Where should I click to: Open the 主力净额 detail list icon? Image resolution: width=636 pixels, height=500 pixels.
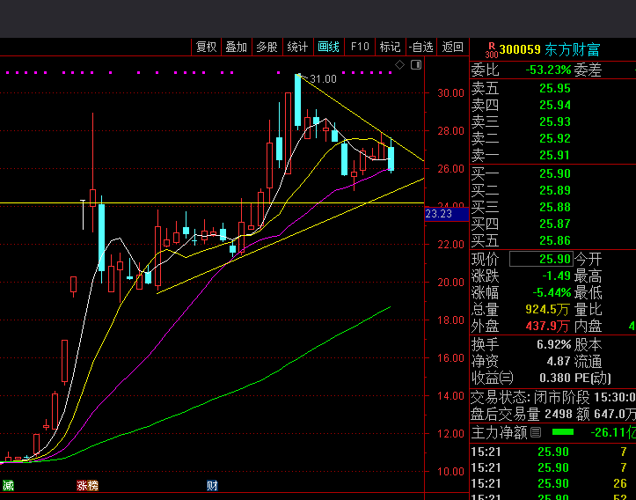[x=535, y=433]
